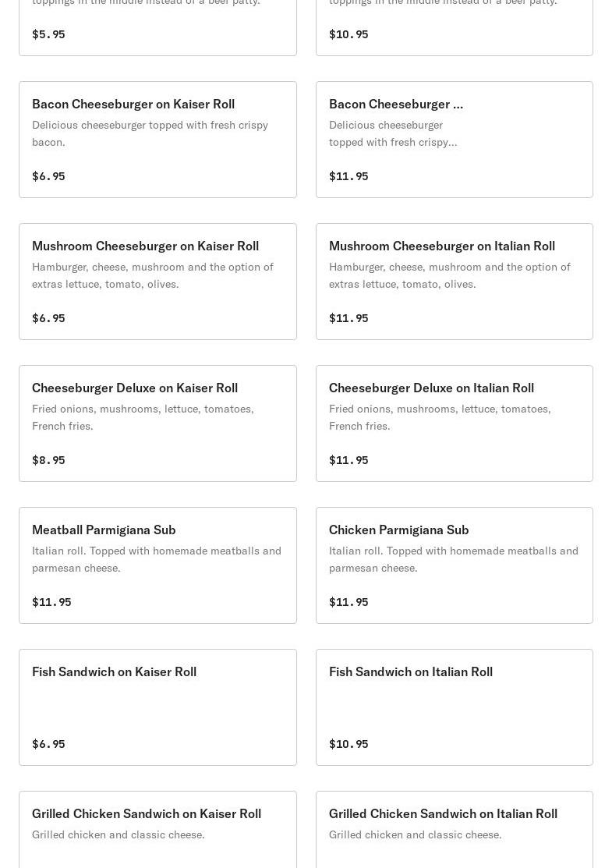Open Grilled Chicken Sandwich on Kaiser Roll
The width and height of the screenshot is (612, 868).
(x=157, y=831)
